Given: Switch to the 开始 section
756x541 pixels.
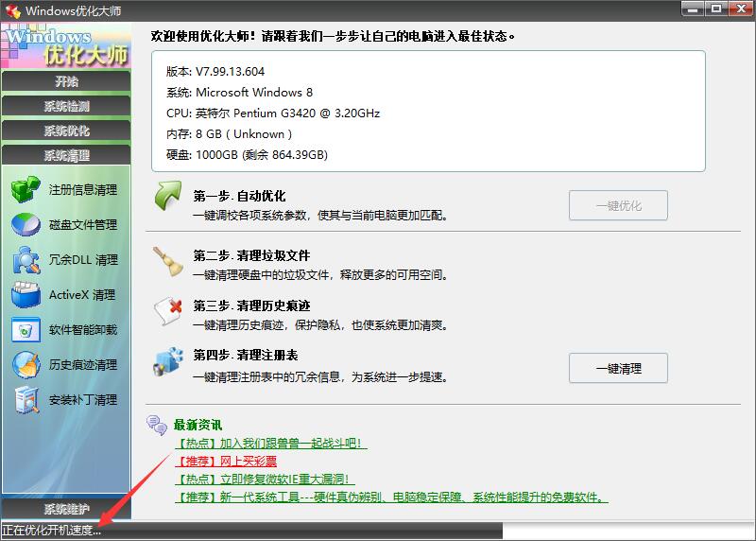Looking at the screenshot, I should (x=66, y=81).
